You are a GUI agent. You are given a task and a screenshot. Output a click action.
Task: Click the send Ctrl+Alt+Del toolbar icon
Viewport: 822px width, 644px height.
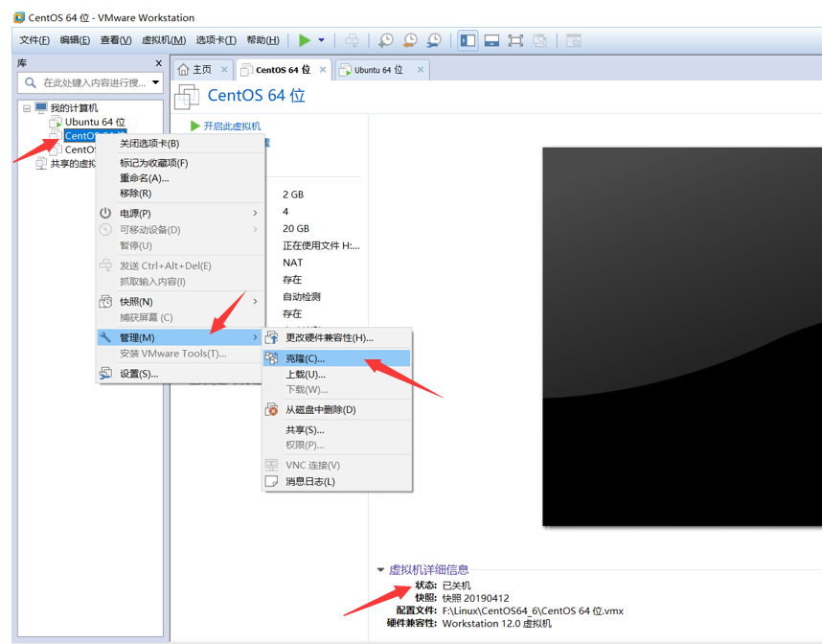click(352, 40)
